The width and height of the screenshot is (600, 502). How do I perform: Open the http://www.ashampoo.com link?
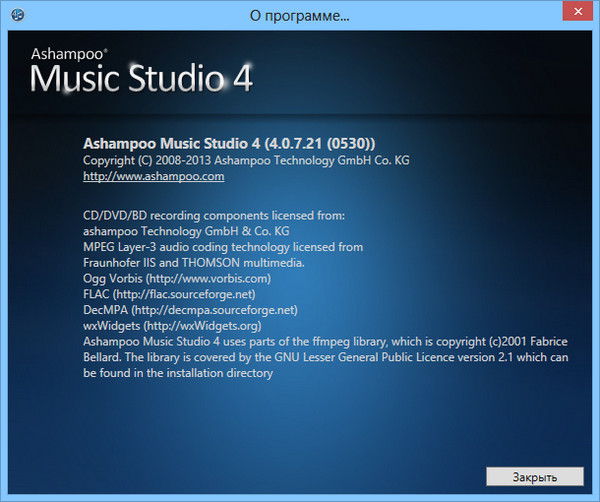pyautogui.click(x=153, y=176)
